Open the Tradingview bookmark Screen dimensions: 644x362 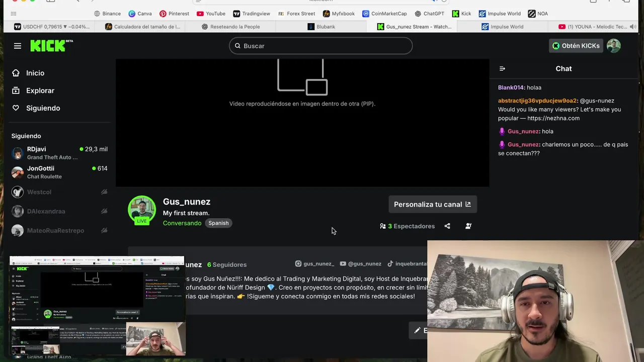pos(252,14)
